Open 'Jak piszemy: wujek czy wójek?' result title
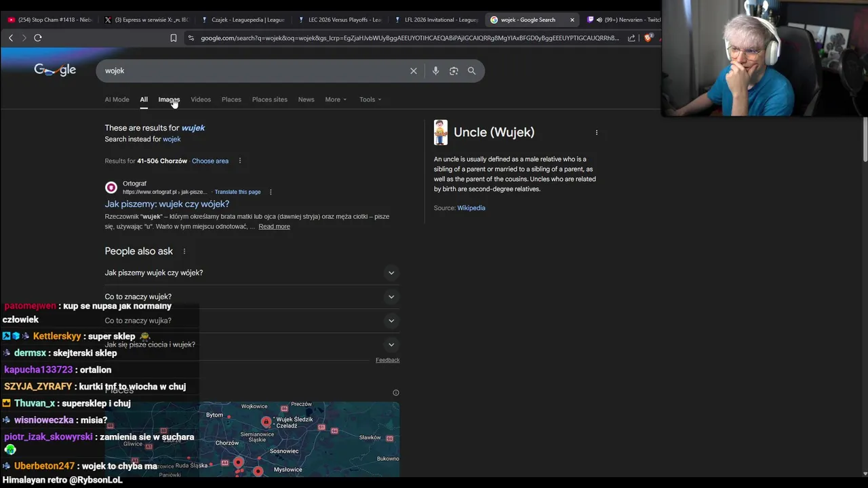 pos(167,204)
